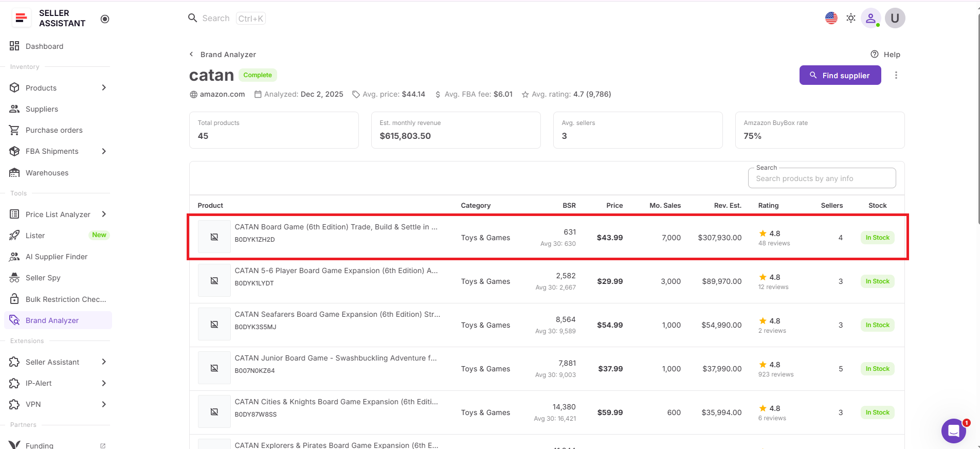Click the $307,930.00 revenue estimate cell
Viewport: 980px width, 449px height.
pos(720,238)
